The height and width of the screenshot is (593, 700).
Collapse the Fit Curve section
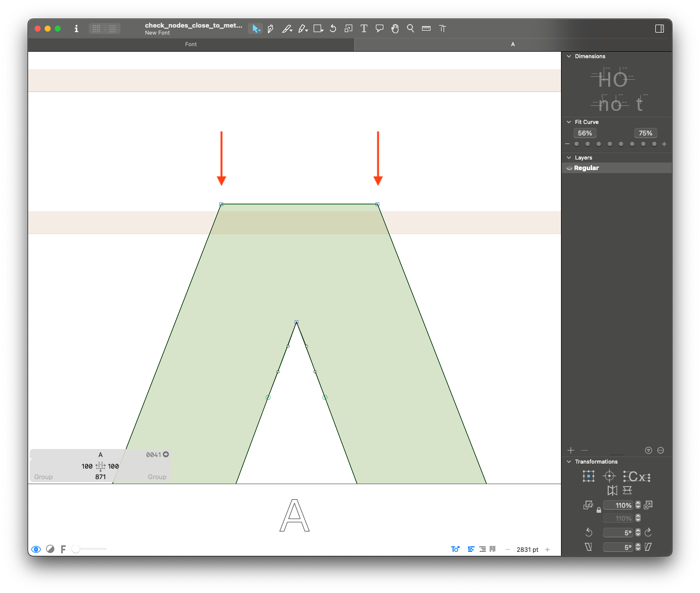point(569,122)
